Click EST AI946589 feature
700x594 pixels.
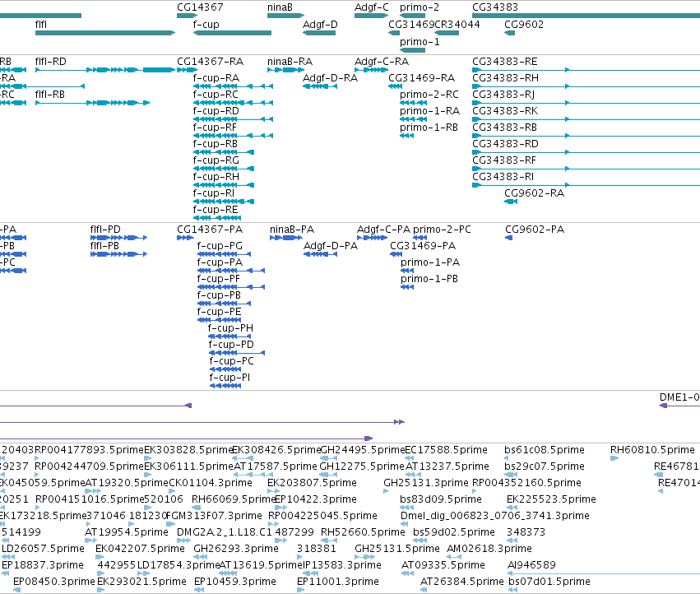(x=604, y=573)
